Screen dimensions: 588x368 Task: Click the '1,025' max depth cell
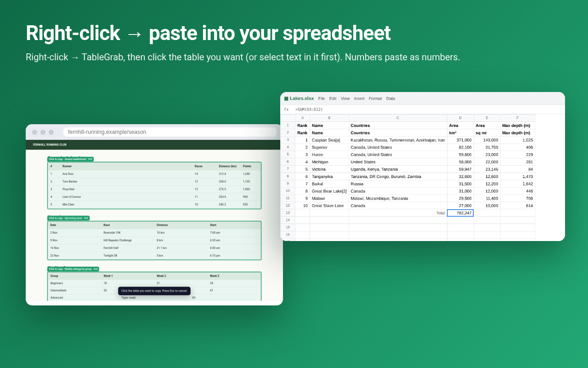click(518, 140)
